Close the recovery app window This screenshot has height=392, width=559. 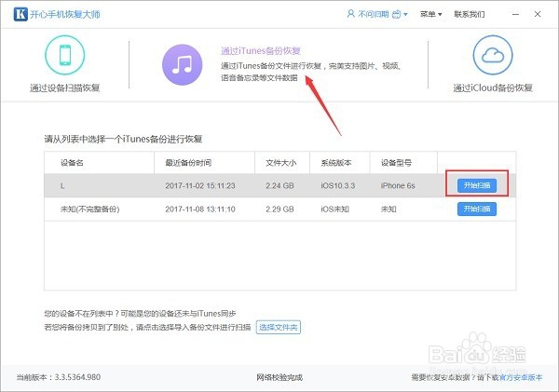538,14
